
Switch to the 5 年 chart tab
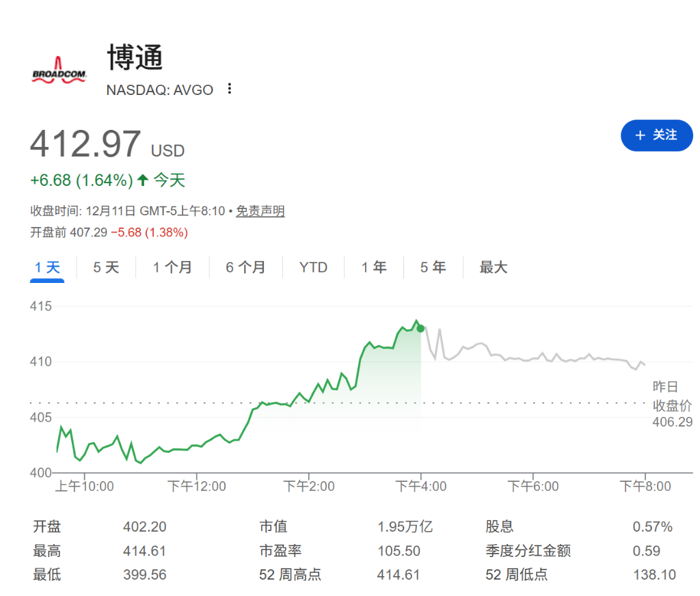point(433,267)
